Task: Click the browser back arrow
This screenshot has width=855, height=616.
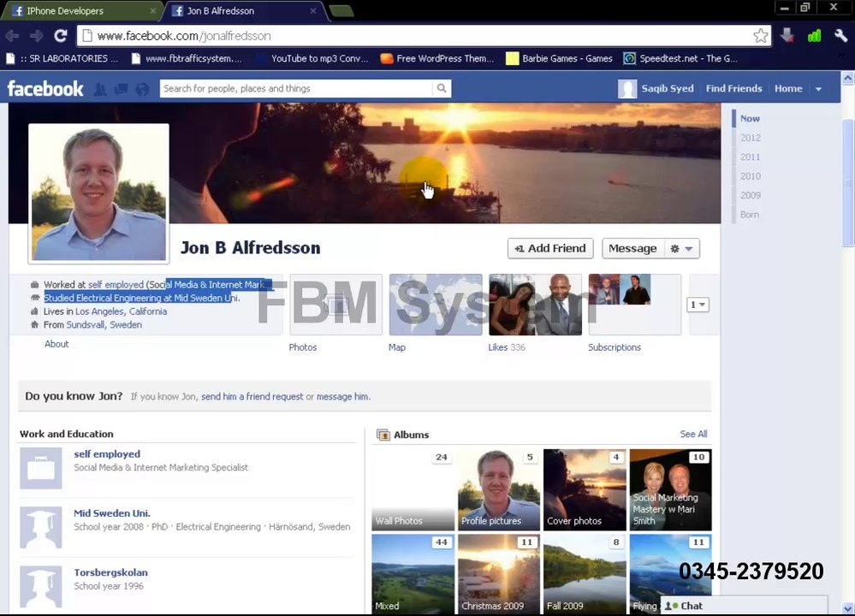Action: pyautogui.click(x=12, y=36)
